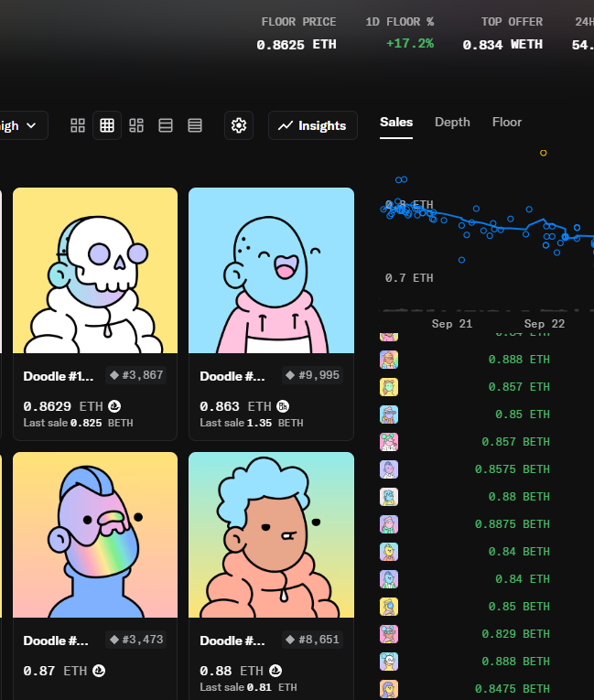
Task: Select the large grid view icon
Action: coord(78,125)
